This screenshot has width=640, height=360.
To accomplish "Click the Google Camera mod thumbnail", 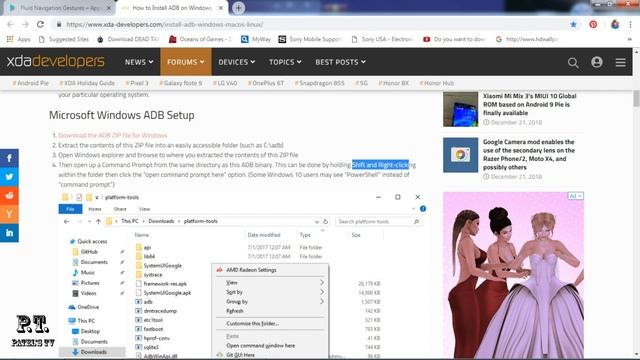I will [460, 155].
